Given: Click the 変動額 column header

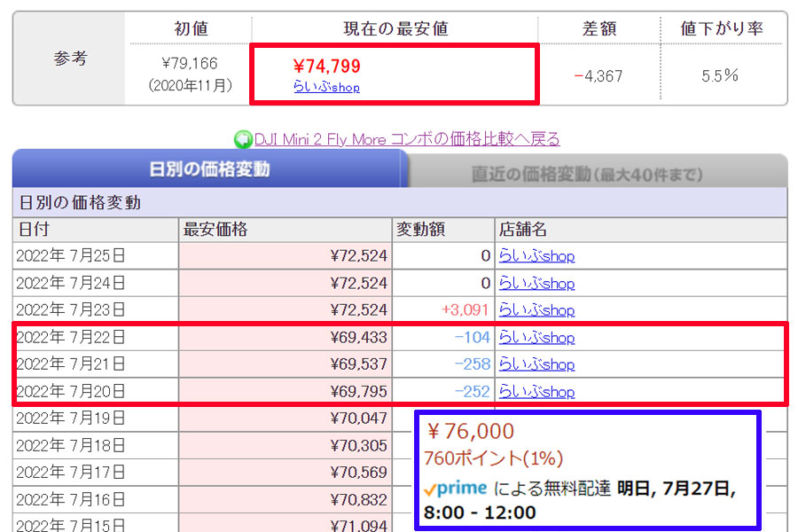Looking at the screenshot, I should pyautogui.click(x=443, y=230).
